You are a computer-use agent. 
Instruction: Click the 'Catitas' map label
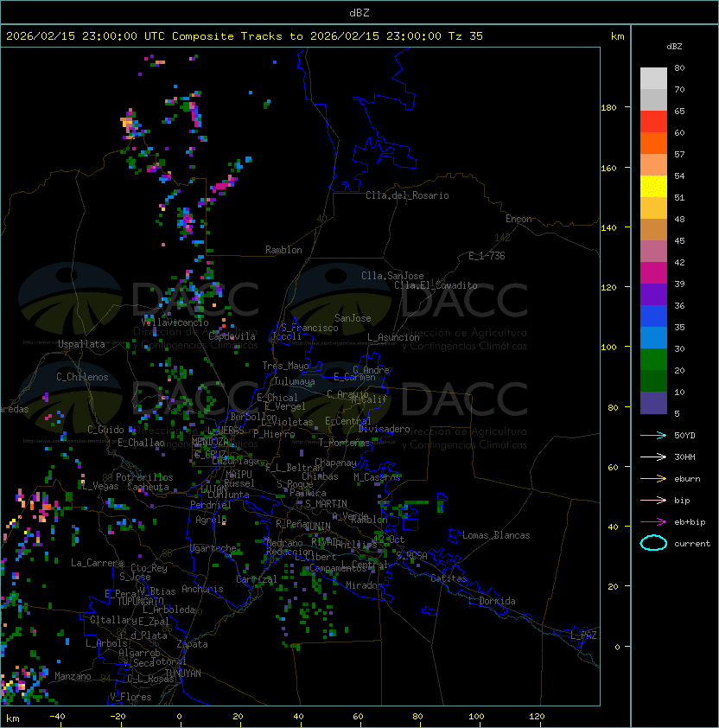tap(449, 578)
